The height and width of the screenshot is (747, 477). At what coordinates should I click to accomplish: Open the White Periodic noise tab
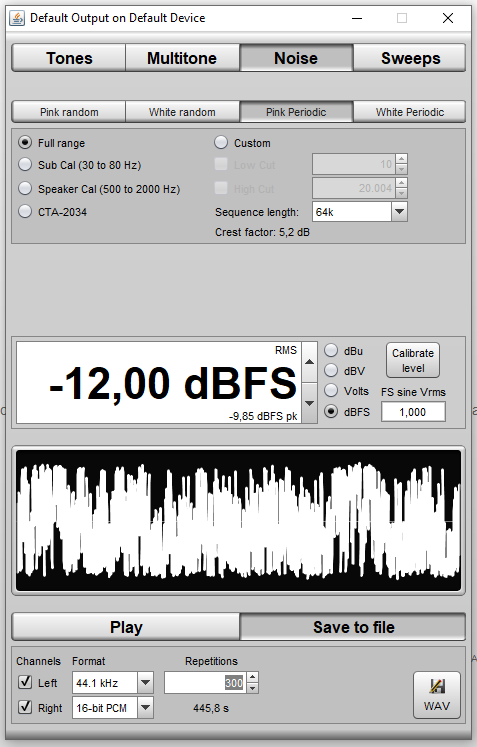(x=409, y=112)
